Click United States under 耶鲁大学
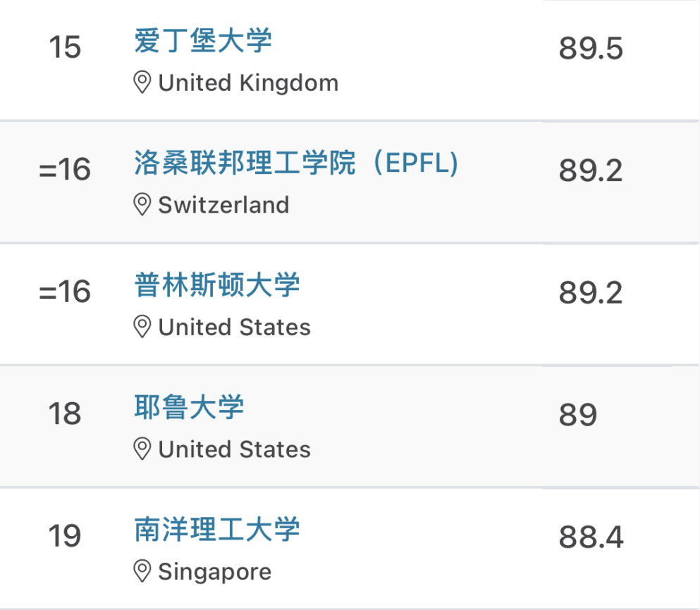This screenshot has height=610, width=700. pyautogui.click(x=234, y=449)
